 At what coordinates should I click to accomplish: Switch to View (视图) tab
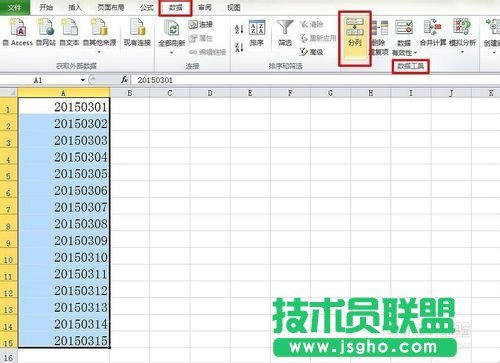pyautogui.click(x=234, y=7)
